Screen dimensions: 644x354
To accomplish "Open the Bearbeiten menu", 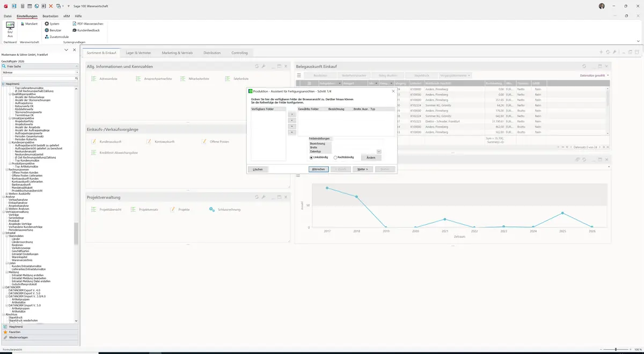I will point(50,16).
